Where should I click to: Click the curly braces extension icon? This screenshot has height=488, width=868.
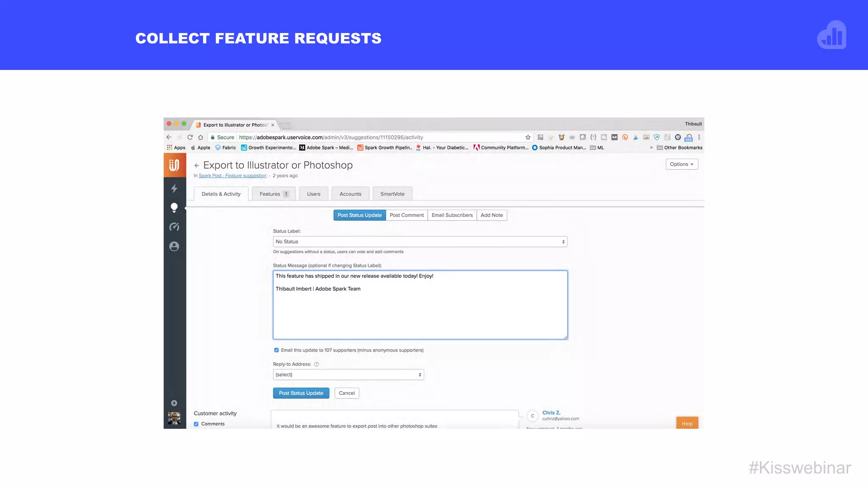[593, 137]
